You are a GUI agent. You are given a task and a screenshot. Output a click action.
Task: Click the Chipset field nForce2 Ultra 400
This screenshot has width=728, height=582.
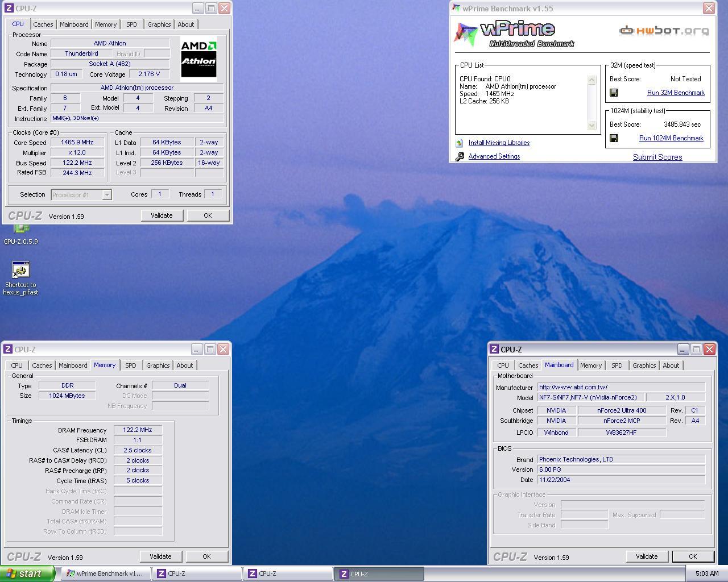(x=622, y=410)
